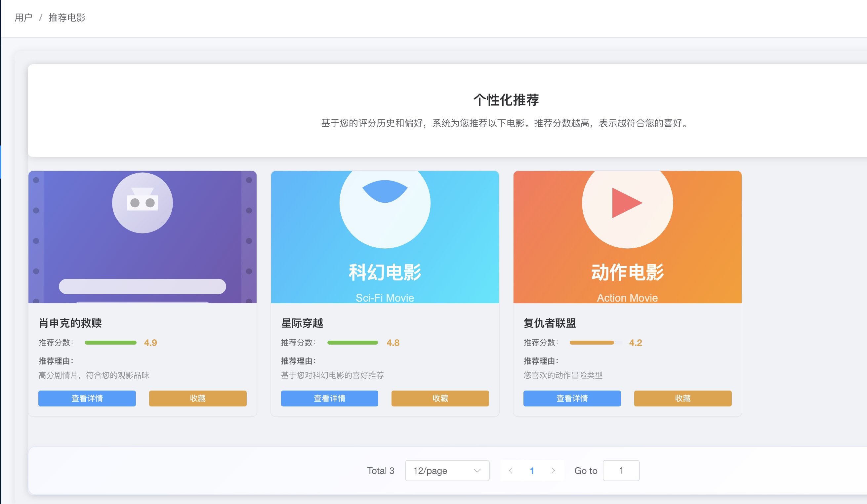
Task: View details of 复仇者联盟
Action: (x=572, y=398)
